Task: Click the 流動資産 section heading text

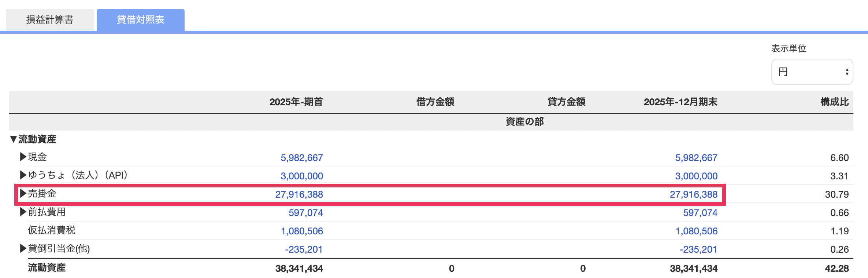Action: tap(37, 139)
